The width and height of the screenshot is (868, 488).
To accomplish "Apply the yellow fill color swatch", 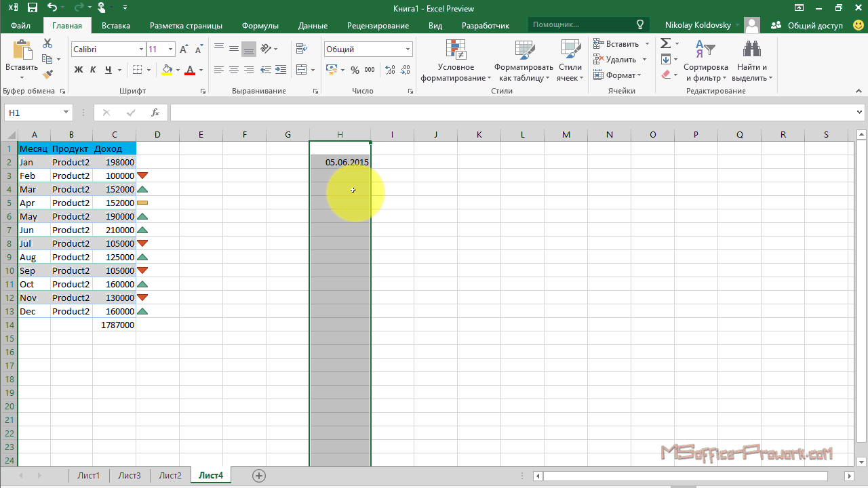I will [x=167, y=70].
